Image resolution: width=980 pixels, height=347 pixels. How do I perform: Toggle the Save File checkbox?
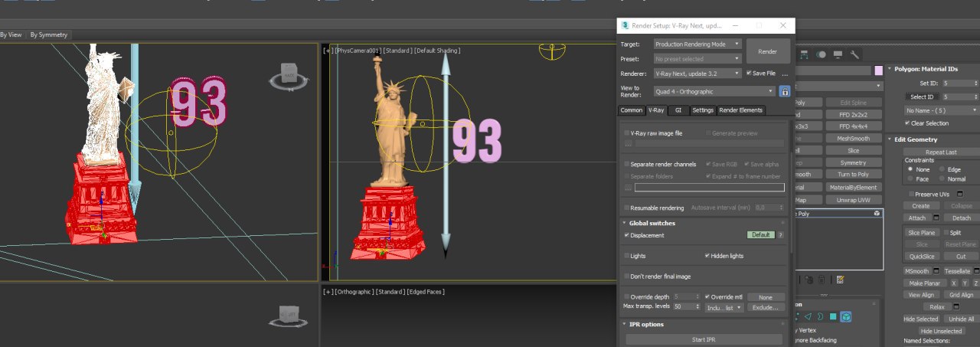pyautogui.click(x=749, y=74)
